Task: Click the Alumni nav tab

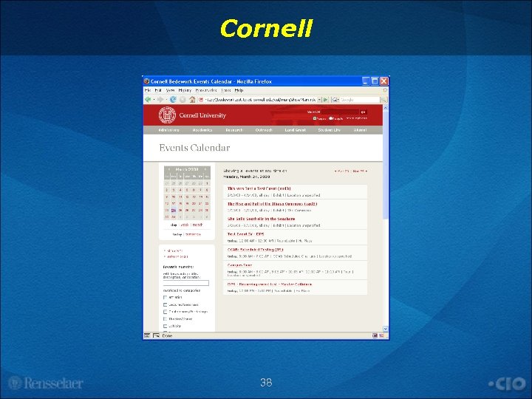Action: pyautogui.click(x=360, y=130)
